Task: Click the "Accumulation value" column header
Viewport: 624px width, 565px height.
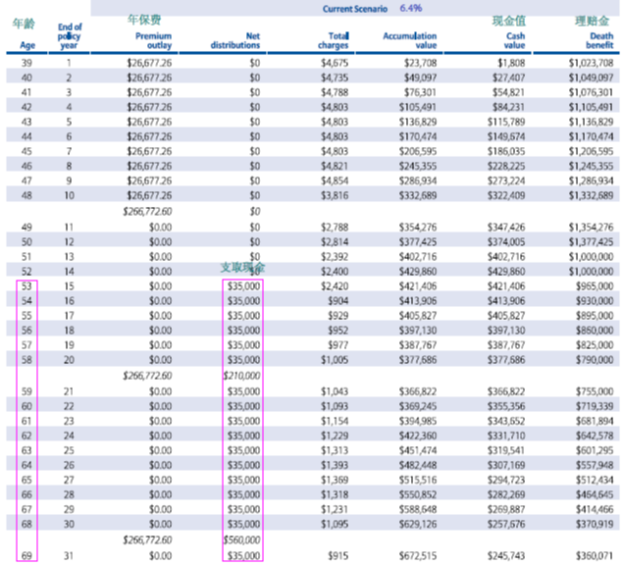Action: click(x=410, y=41)
